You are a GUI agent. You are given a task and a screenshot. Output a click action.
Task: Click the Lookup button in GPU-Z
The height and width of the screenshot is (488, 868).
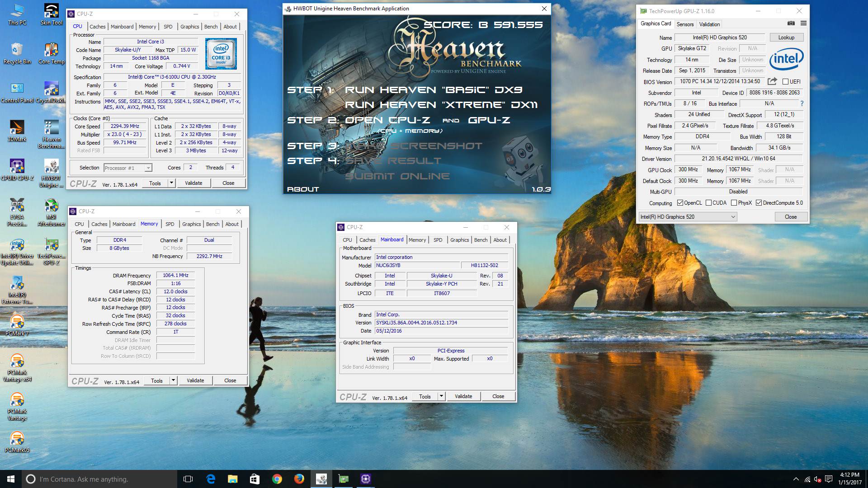[x=786, y=38]
